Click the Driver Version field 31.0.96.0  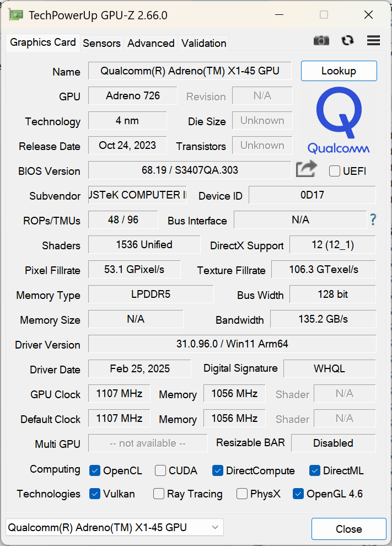click(232, 344)
